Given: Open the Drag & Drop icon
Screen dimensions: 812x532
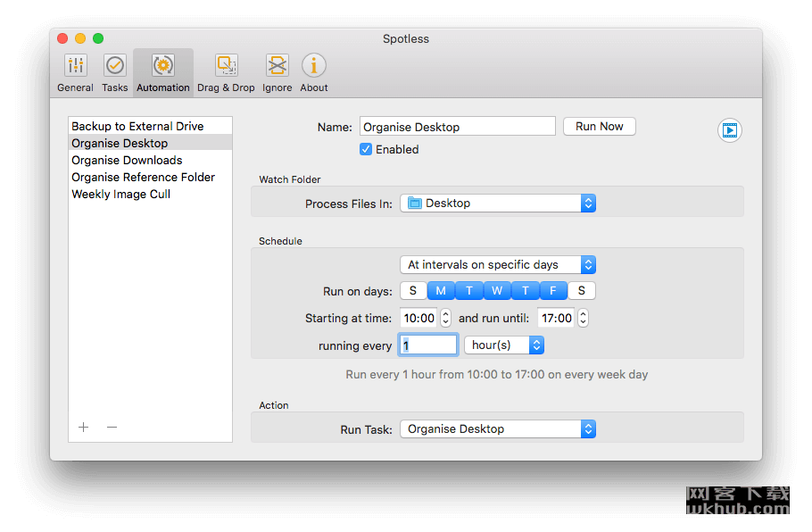Looking at the screenshot, I should point(227,66).
